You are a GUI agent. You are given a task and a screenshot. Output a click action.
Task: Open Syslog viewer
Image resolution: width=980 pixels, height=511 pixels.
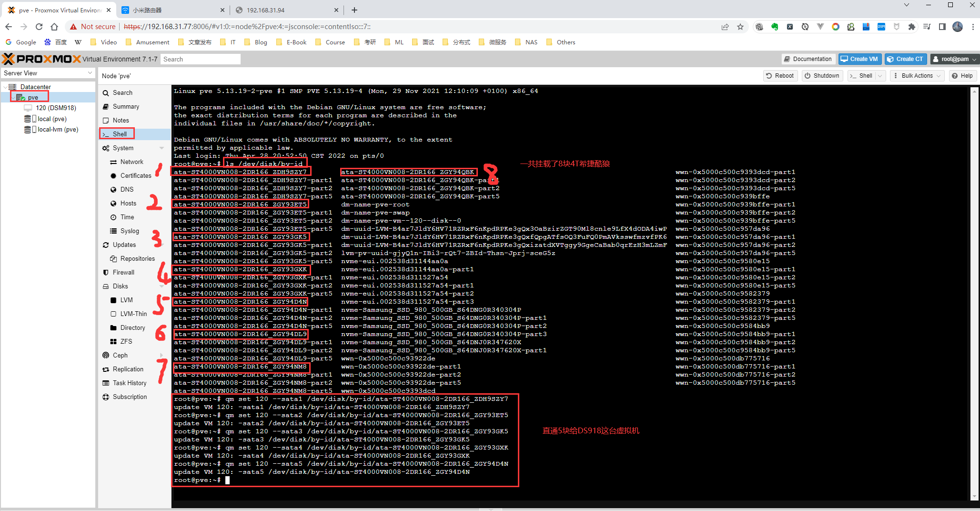[x=134, y=231]
